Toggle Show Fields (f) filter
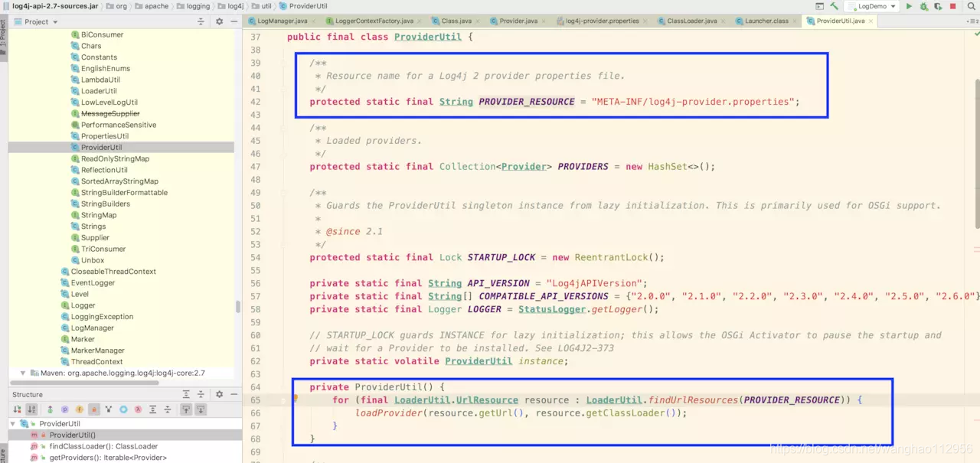980x463 pixels. tap(79, 409)
